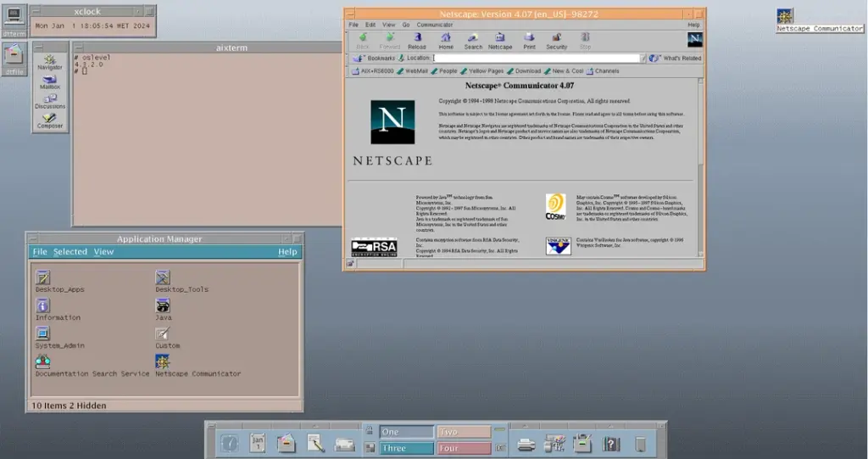Open Mailbox in the Communicator component bar
868x459 pixels.
(50, 81)
